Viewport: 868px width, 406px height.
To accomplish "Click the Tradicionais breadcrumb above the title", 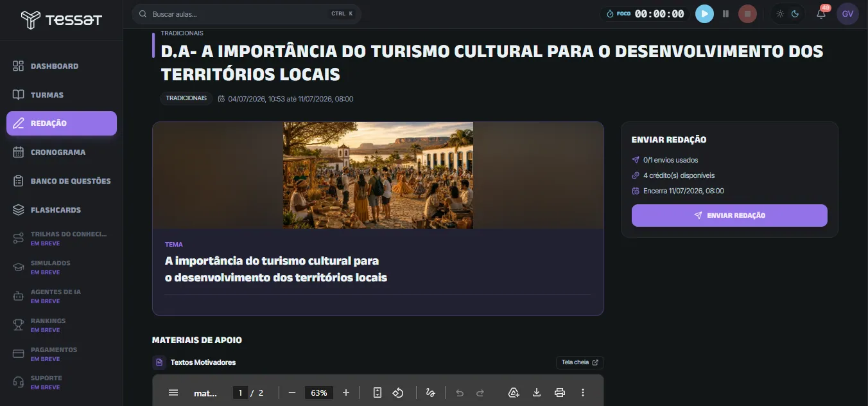I will click(x=182, y=33).
